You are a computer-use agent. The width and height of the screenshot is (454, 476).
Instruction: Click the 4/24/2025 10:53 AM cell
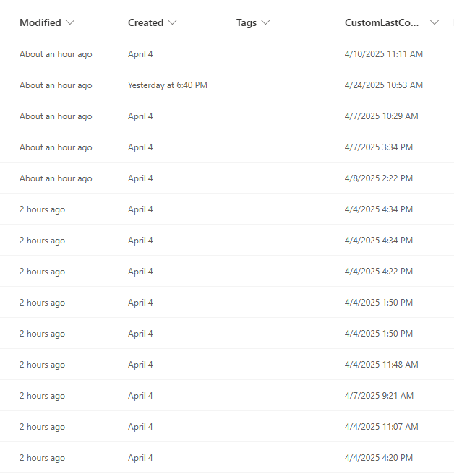(x=383, y=85)
